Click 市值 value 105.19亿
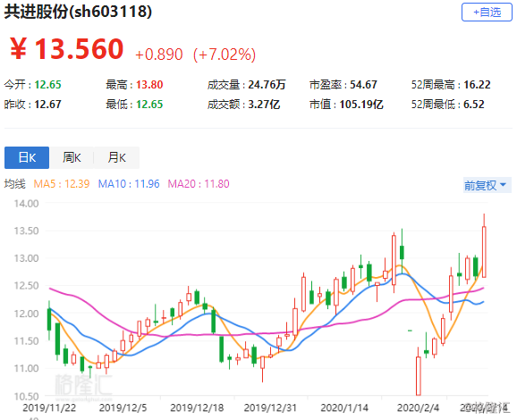This screenshot has height=420, width=517. tap(361, 105)
